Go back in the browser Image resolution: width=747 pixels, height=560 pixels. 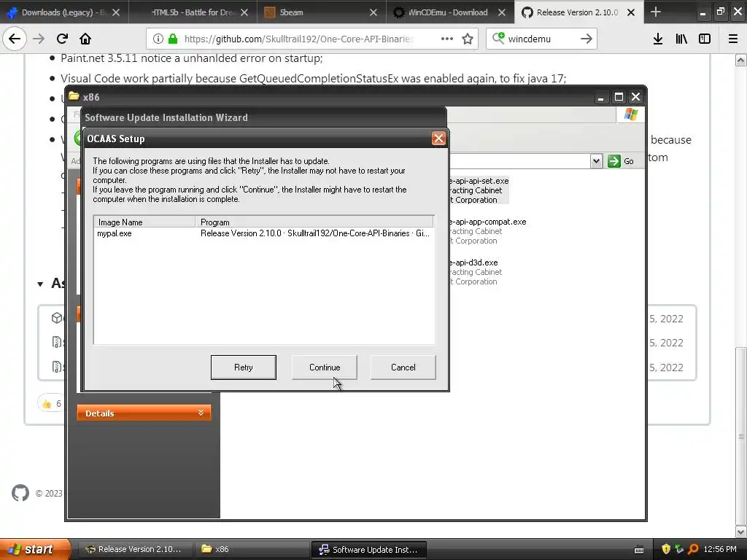click(15, 39)
